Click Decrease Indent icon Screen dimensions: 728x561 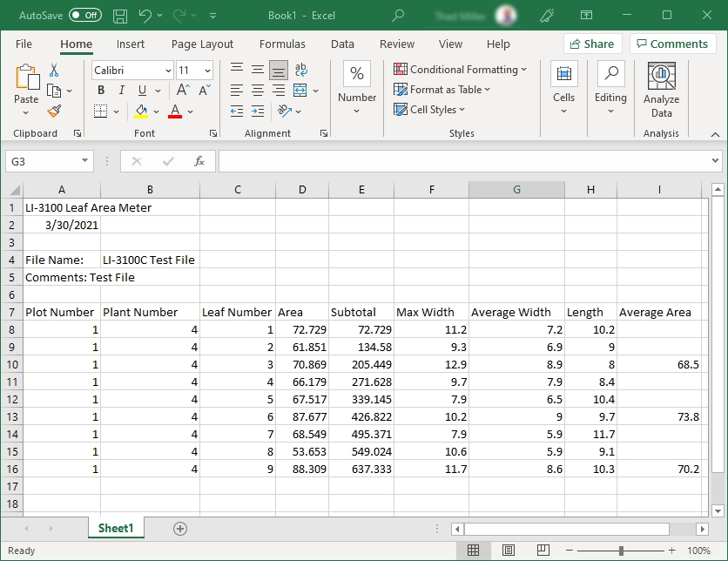point(237,111)
